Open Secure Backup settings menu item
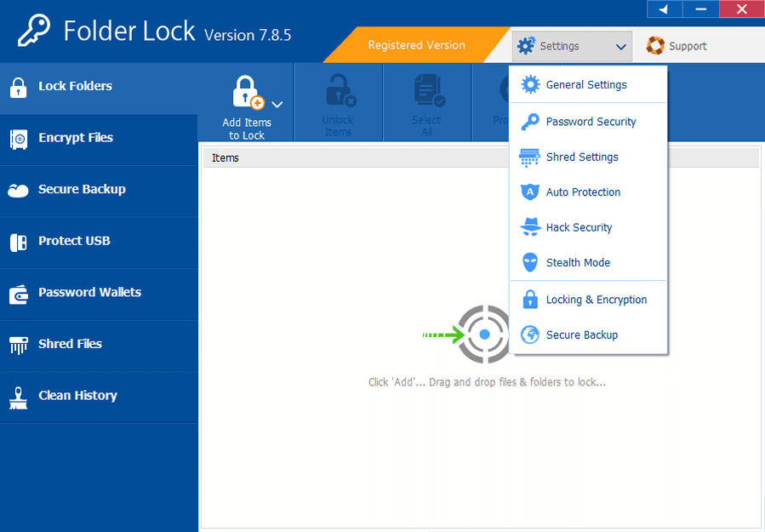Image resolution: width=765 pixels, height=532 pixels. [581, 335]
